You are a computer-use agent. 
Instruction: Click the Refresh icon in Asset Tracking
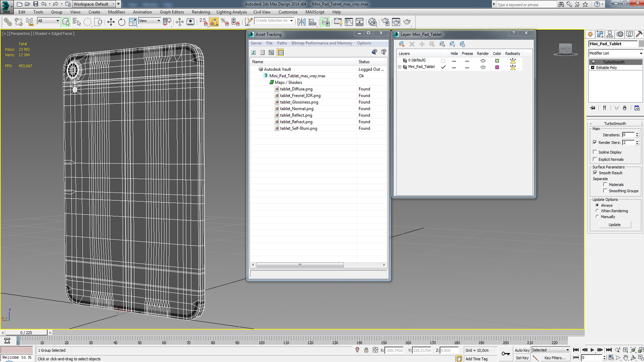pyautogui.click(x=254, y=53)
